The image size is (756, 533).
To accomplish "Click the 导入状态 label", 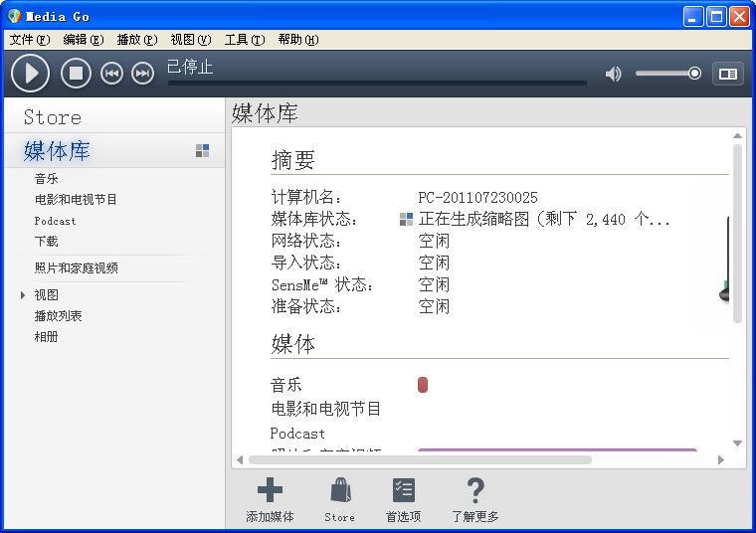I will click(306, 263).
